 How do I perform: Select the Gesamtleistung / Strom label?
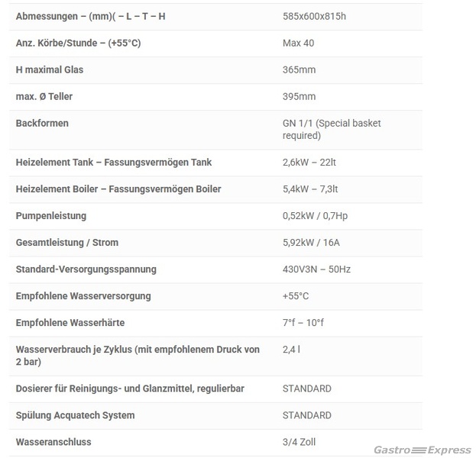point(67,242)
